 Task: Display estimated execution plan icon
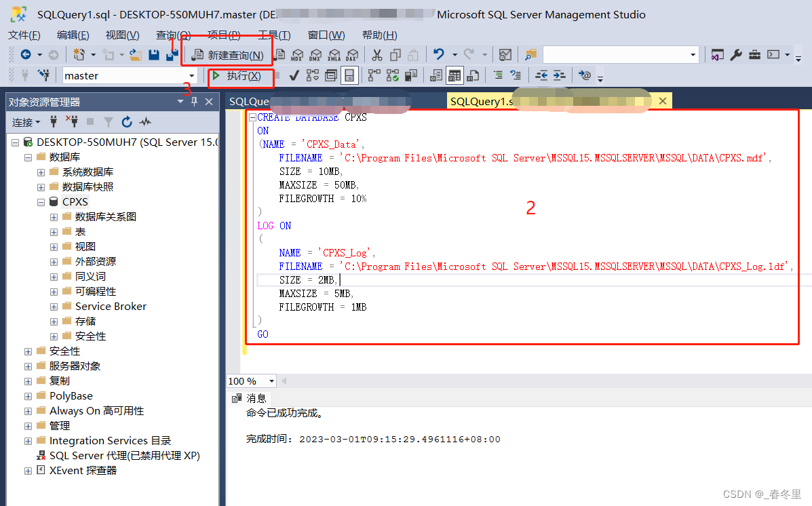click(x=312, y=75)
